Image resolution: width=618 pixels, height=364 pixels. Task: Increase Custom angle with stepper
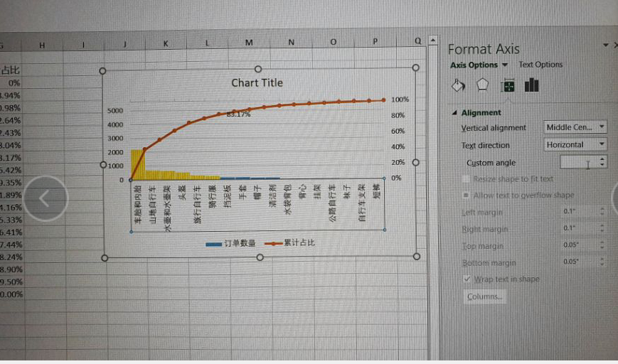pyautogui.click(x=602, y=159)
